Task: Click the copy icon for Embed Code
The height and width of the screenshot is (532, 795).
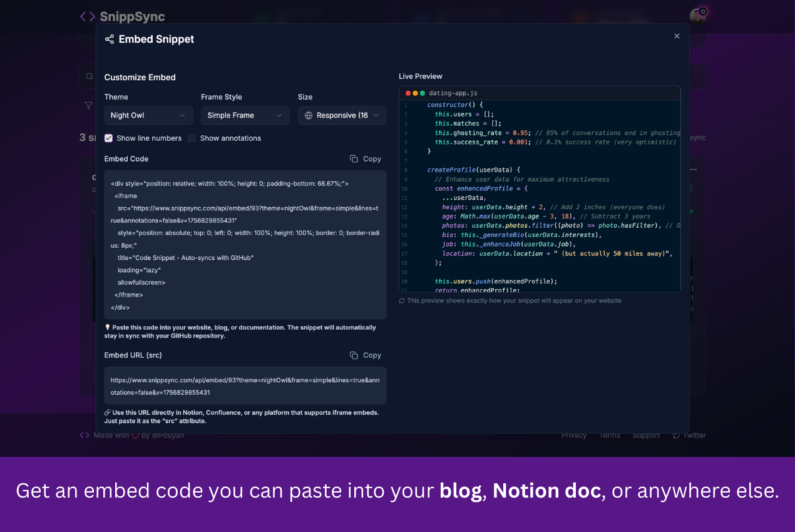Action: click(354, 159)
